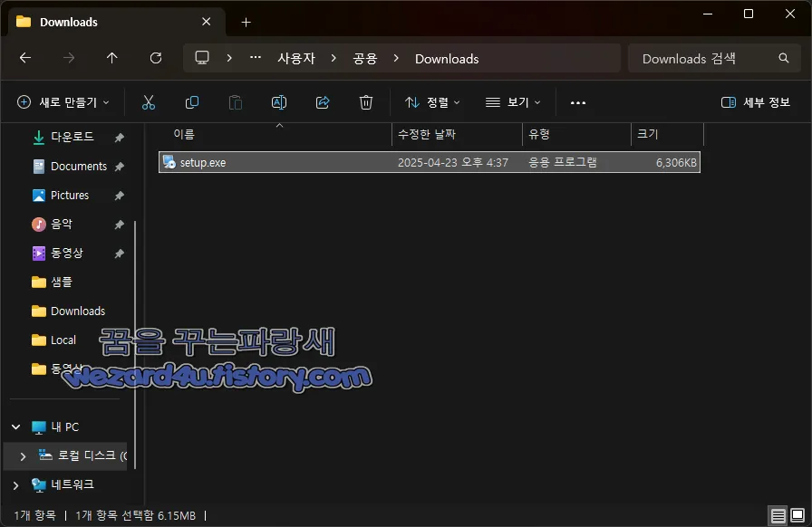Open the Local folder in sidebar
The height and width of the screenshot is (527, 812).
tap(63, 340)
